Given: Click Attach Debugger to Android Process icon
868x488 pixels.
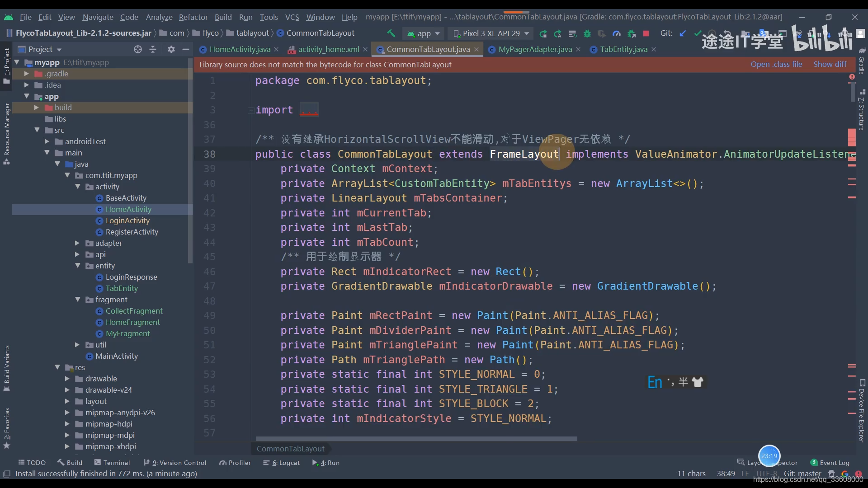Looking at the screenshot, I should 632,33.
